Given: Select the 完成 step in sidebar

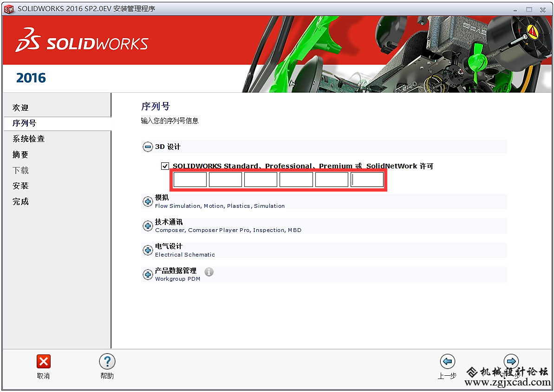Looking at the screenshot, I should [x=20, y=201].
